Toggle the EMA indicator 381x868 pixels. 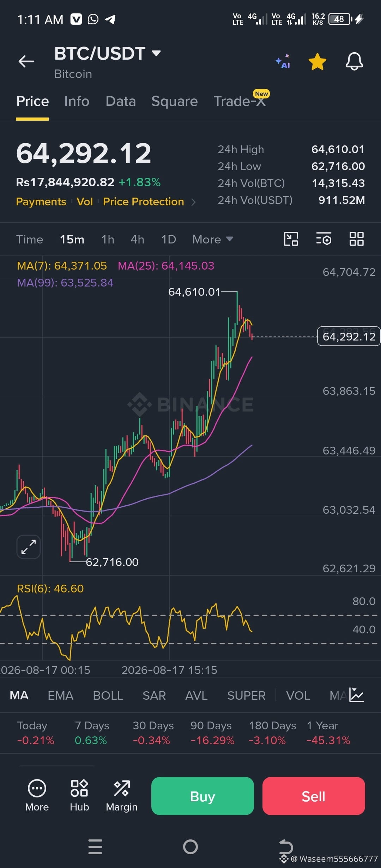60,695
